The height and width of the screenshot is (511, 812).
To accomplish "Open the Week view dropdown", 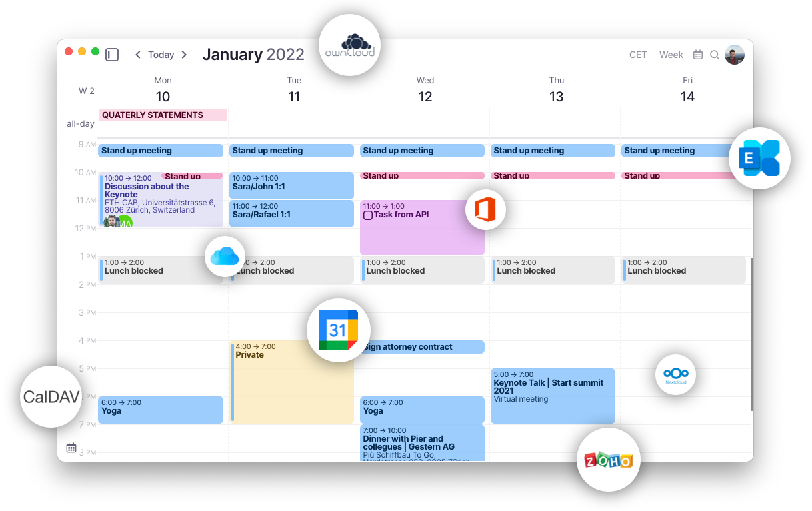I will [x=671, y=55].
